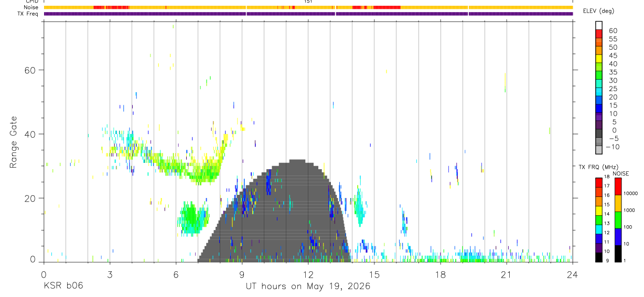Click the x-axis tick label 12

coord(308,274)
